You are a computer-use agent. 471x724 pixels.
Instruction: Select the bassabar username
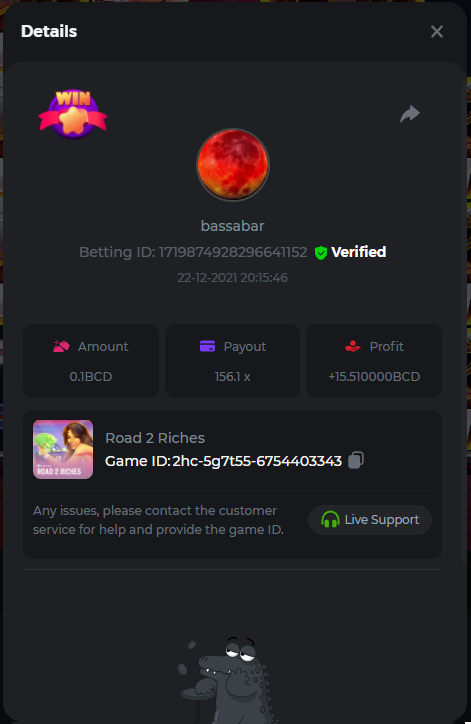(233, 226)
